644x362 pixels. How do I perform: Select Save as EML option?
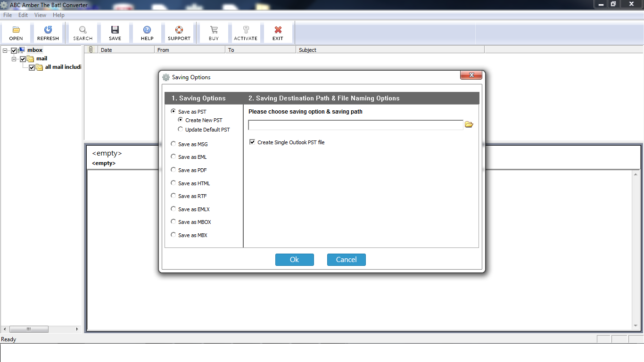click(x=173, y=157)
